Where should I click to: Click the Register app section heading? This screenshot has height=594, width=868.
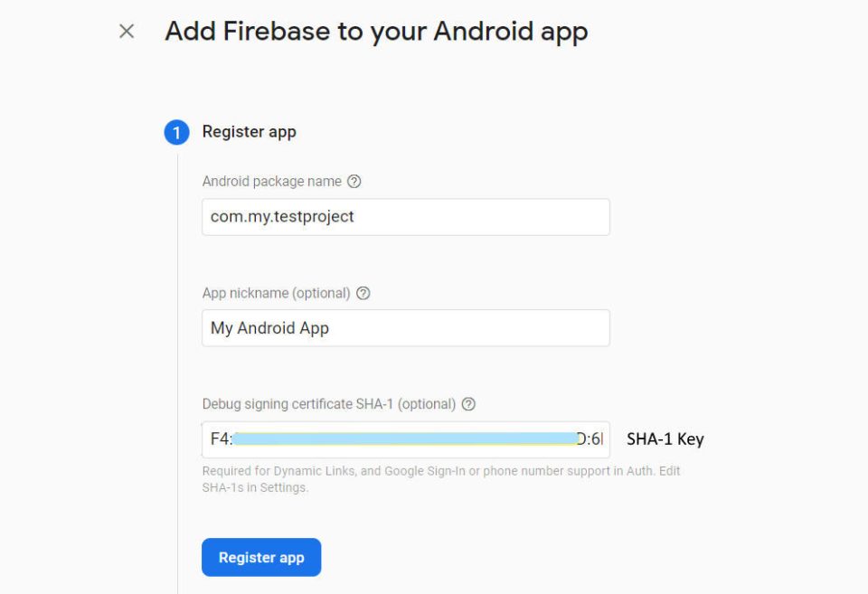click(x=249, y=132)
